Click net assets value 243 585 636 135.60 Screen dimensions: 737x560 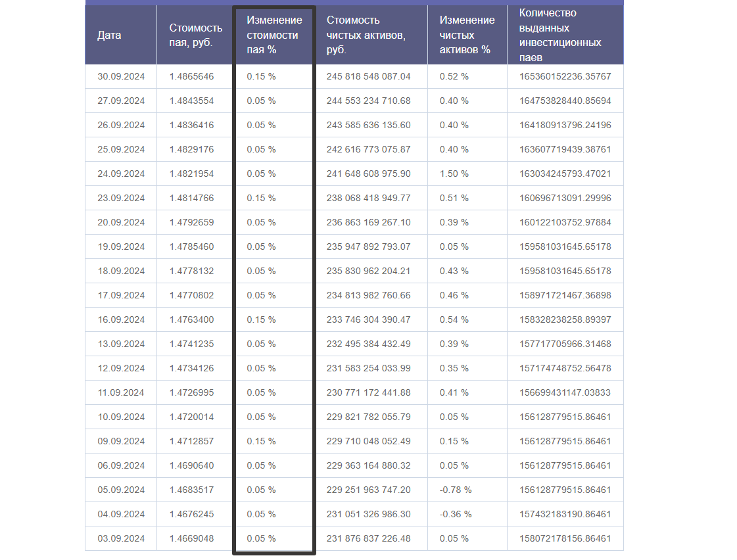tap(368, 125)
